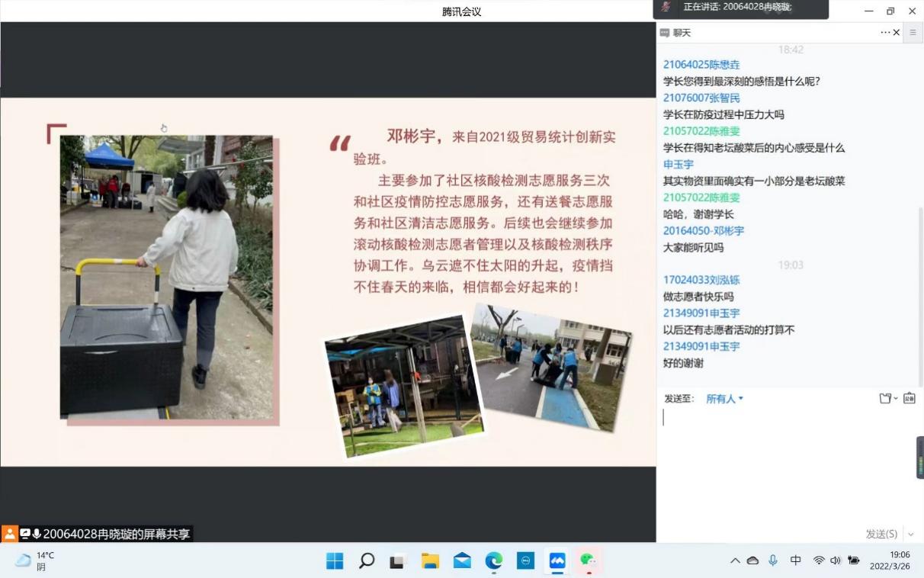Expand the send options arrow next to 发送(S)
The image size is (924, 578).
pyautogui.click(x=910, y=535)
